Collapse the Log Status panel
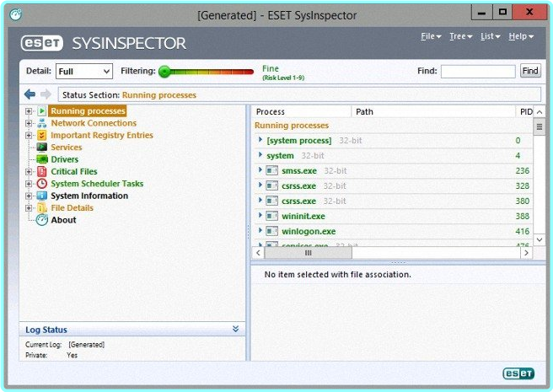553x392 pixels. click(x=235, y=329)
